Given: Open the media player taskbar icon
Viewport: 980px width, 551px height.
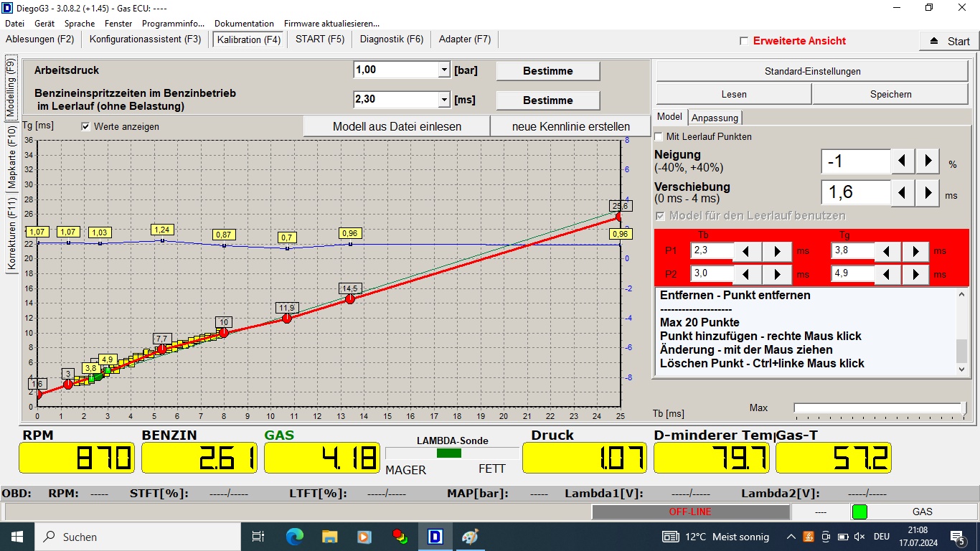Looking at the screenshot, I should click(364, 537).
